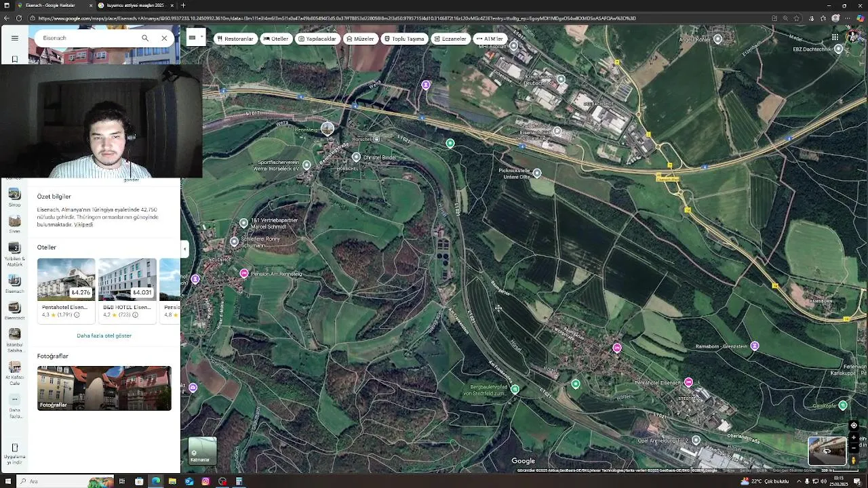Click info icon beside Pentahotel rating

(77, 314)
